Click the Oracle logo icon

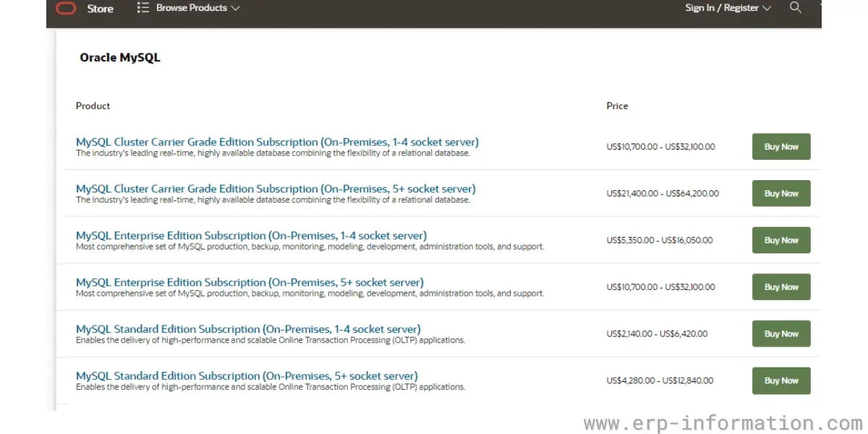[66, 9]
